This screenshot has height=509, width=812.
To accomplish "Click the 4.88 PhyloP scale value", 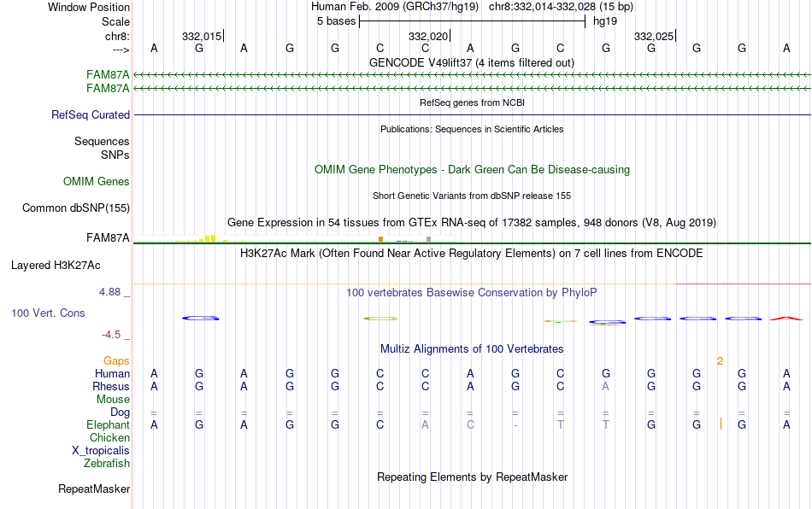I will point(109,292).
